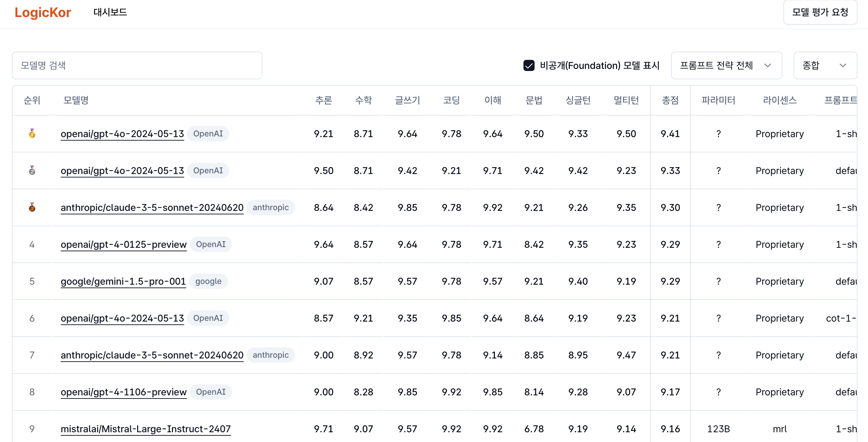Image resolution: width=868 pixels, height=442 pixels.
Task: Click the 추론 column header
Action: point(323,100)
